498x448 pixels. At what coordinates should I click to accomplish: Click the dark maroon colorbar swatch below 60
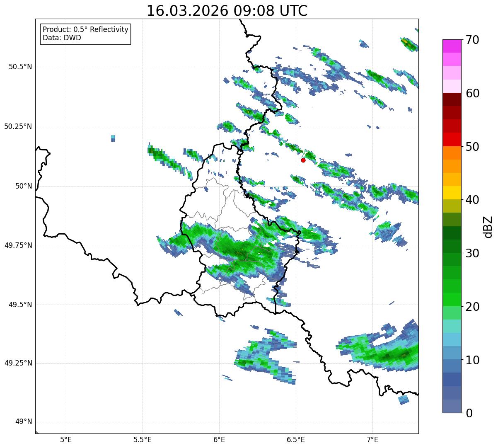pyautogui.click(x=452, y=99)
